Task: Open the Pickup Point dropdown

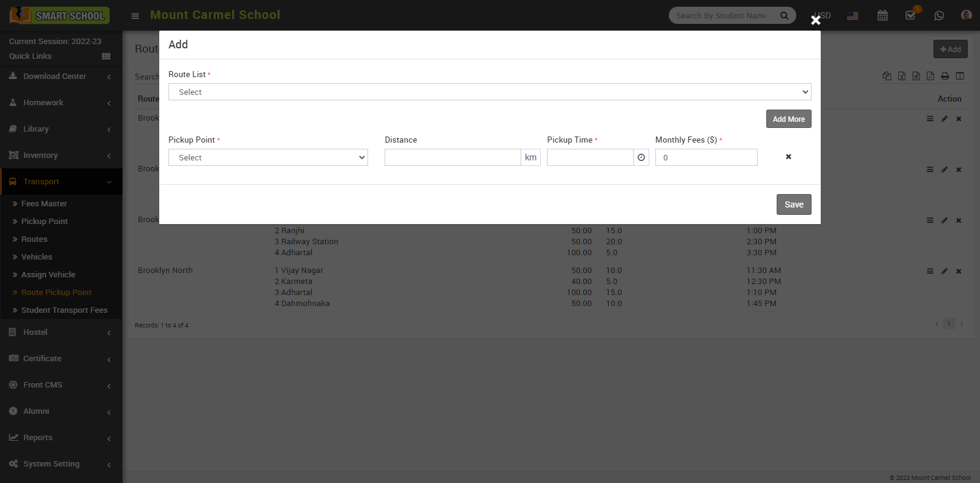Action: pyautogui.click(x=268, y=157)
